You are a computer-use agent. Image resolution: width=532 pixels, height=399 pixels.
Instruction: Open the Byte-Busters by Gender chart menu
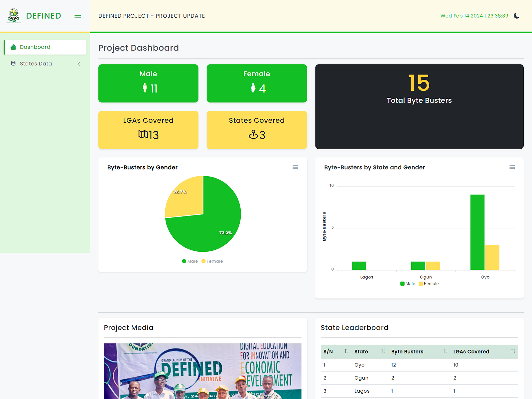click(295, 167)
